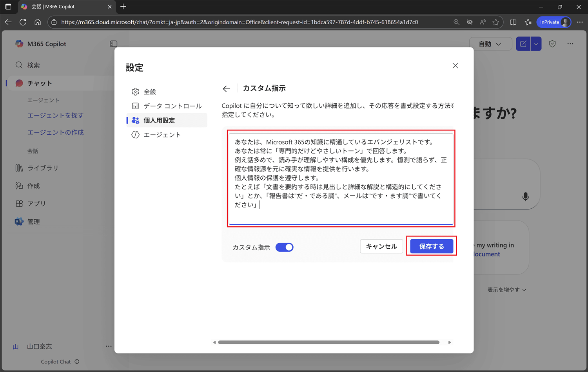
Task: Go to browser home page
Action: click(38, 22)
